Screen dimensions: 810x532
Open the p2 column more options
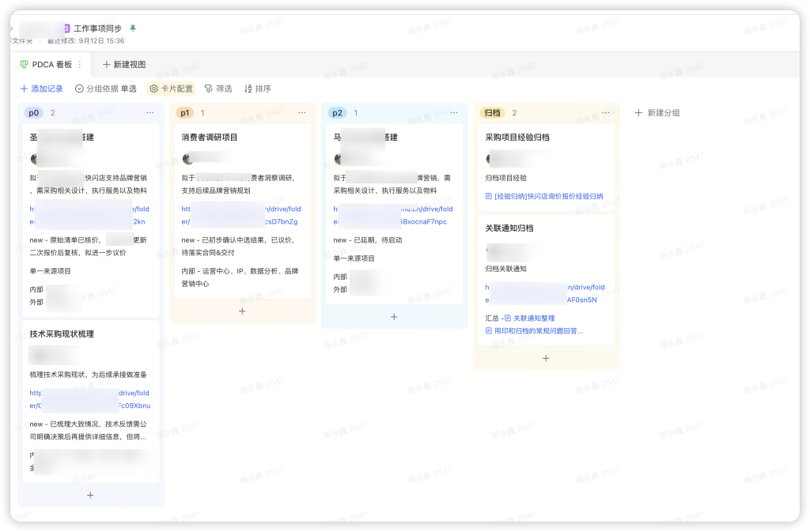(x=453, y=113)
